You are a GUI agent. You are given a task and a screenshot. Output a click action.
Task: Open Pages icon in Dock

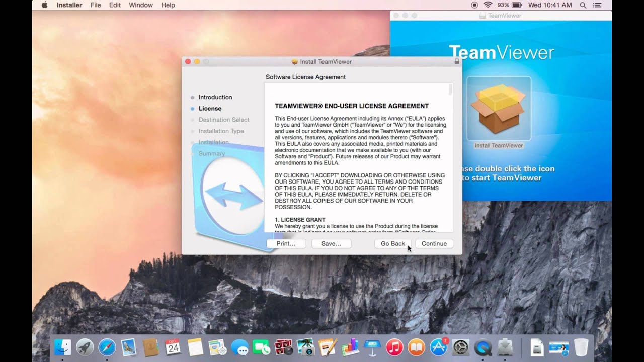pos(328,347)
